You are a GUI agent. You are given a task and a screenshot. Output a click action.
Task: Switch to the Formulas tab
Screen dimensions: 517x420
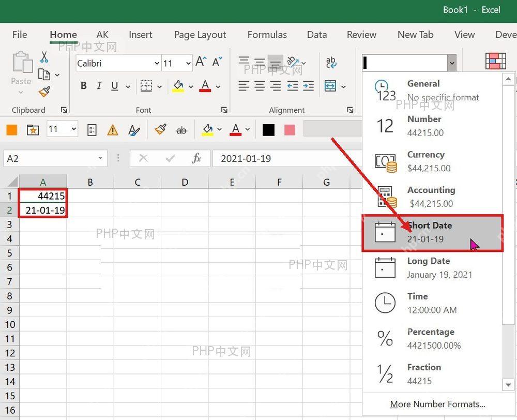point(267,35)
